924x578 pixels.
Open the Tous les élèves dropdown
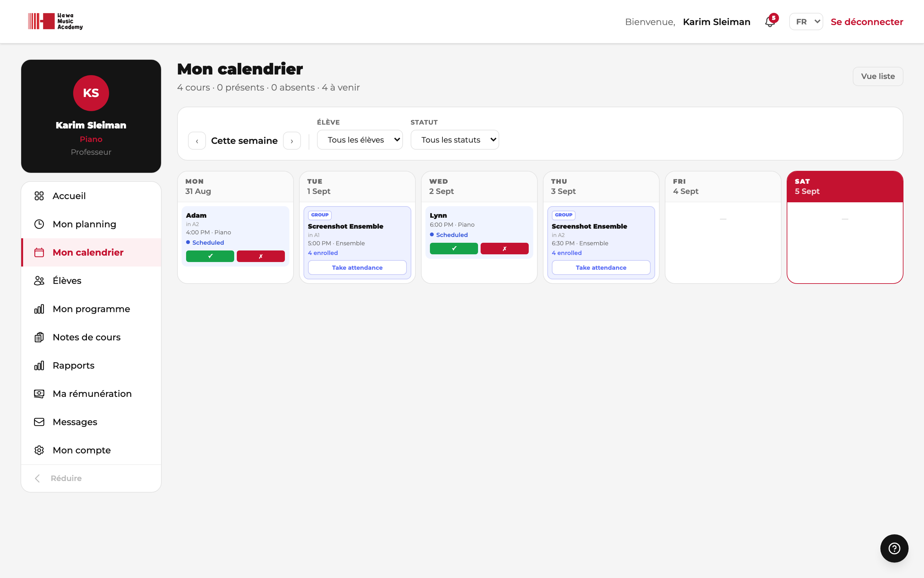pyautogui.click(x=360, y=140)
